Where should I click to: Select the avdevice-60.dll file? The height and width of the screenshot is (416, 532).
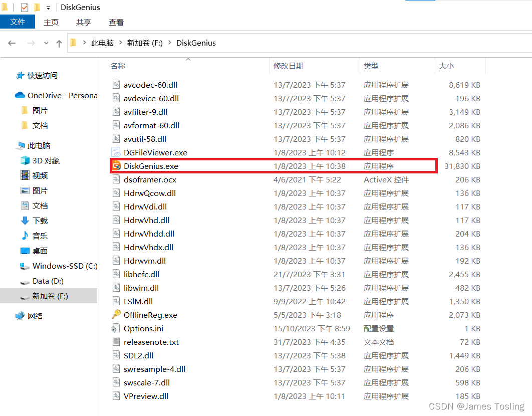151,98
